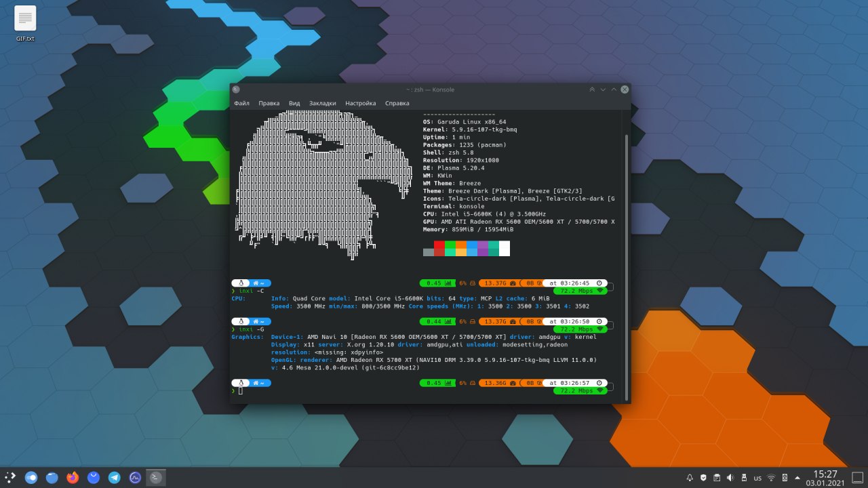Switch keyboard layout via 'us' indicator

point(757,478)
